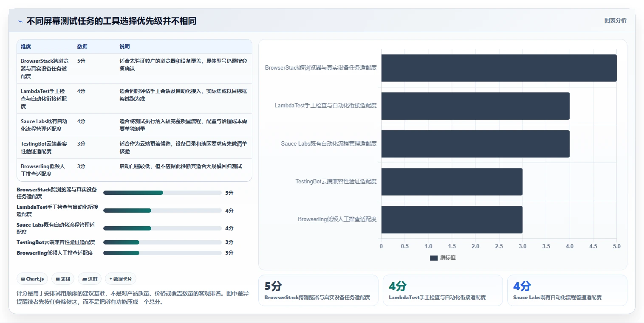
Task: Click the 5.0 x-axis tick label
Action: pyautogui.click(x=616, y=247)
